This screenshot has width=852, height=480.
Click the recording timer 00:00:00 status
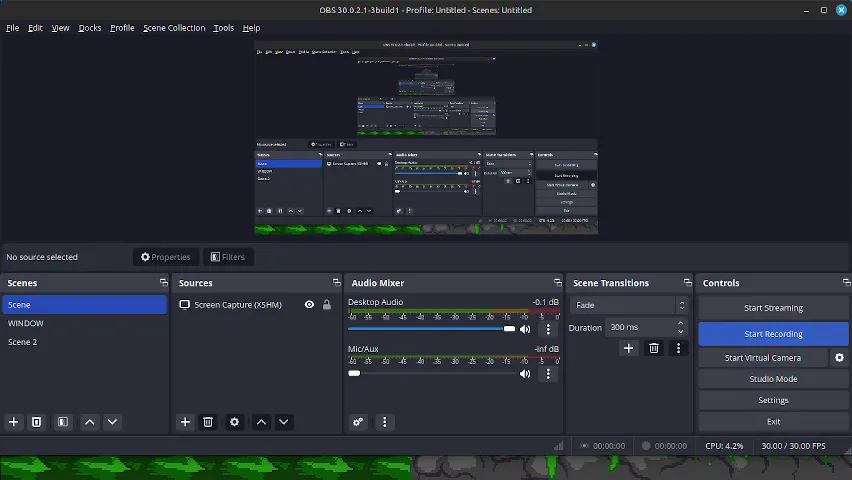[665, 446]
